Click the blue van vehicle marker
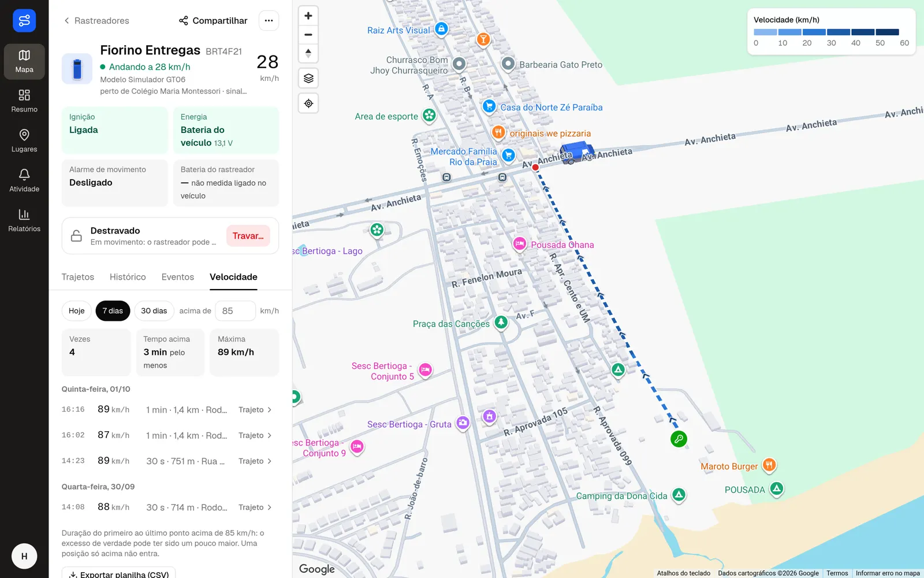 [576, 153]
